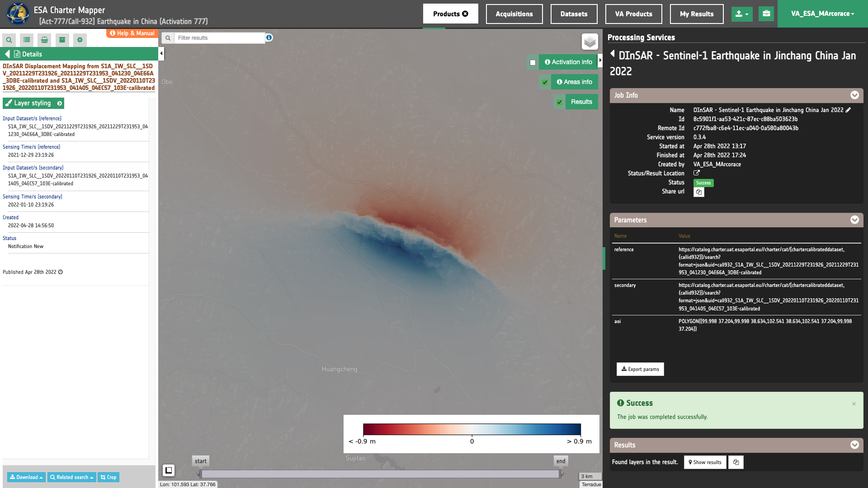Image resolution: width=868 pixels, height=488 pixels.
Task: Collapse the right processing panel
Action: (600, 60)
